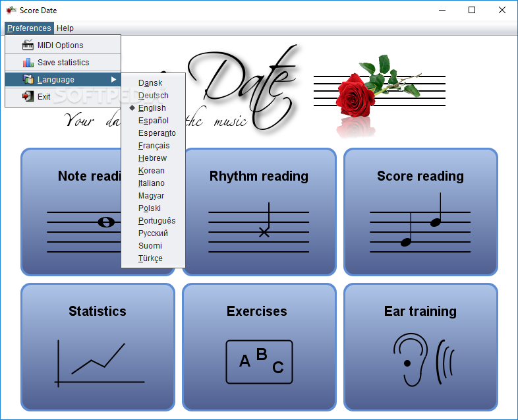The height and width of the screenshot is (420, 518).
Task: Pick Suomi from the language list
Action: click(x=153, y=246)
